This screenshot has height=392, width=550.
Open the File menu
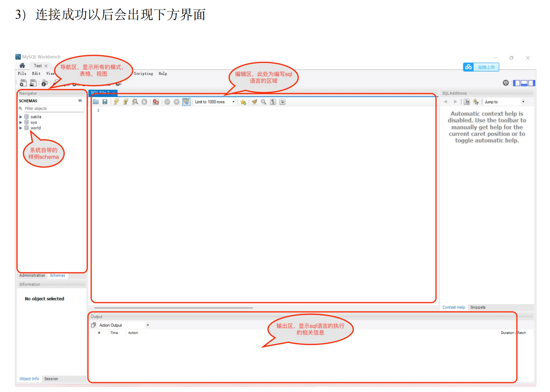tap(22, 73)
